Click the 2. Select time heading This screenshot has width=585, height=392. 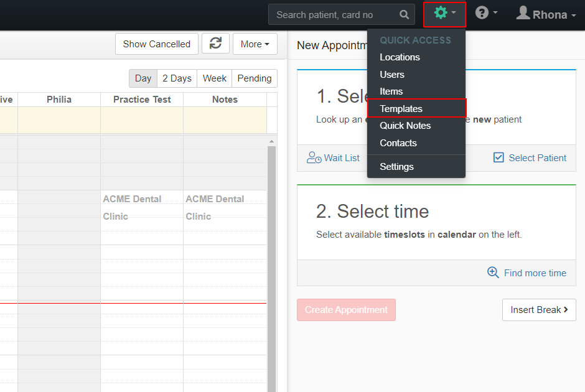(372, 211)
